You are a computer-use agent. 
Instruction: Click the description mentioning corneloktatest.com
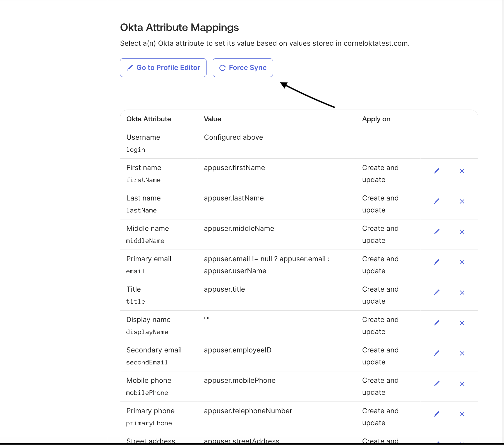click(265, 43)
